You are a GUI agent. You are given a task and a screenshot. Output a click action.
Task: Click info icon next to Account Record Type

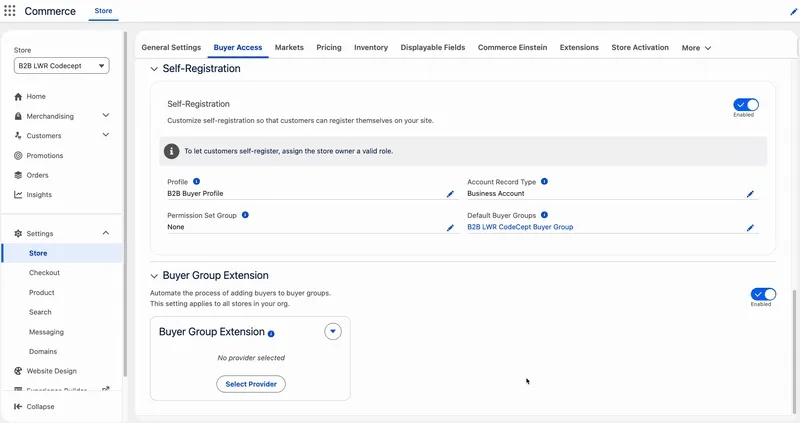point(544,182)
